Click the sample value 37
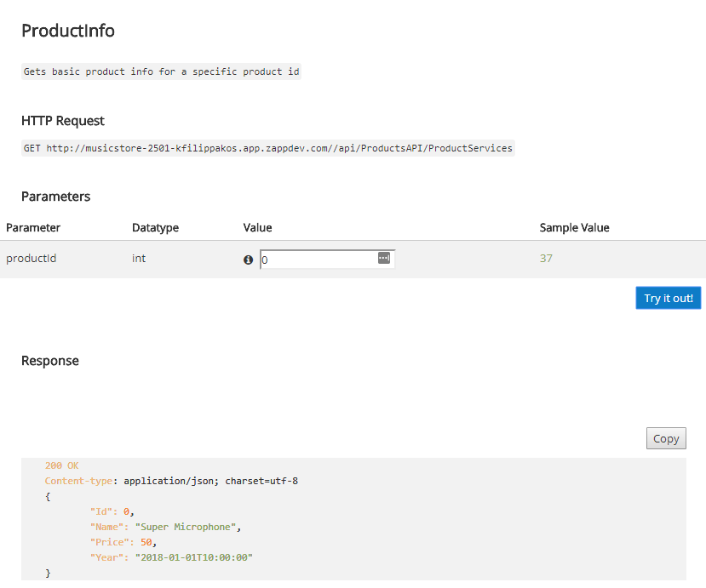The image size is (706, 588). 546,258
